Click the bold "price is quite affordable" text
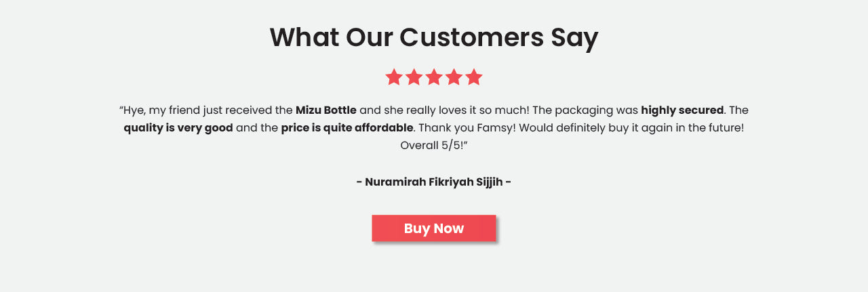868x292 pixels. pos(347,127)
